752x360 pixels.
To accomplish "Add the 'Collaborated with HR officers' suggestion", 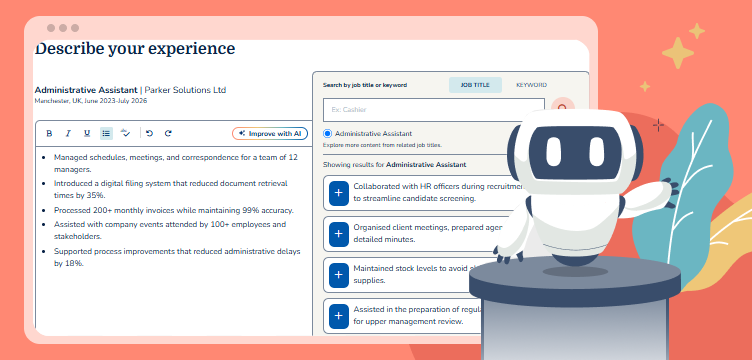I will point(339,193).
